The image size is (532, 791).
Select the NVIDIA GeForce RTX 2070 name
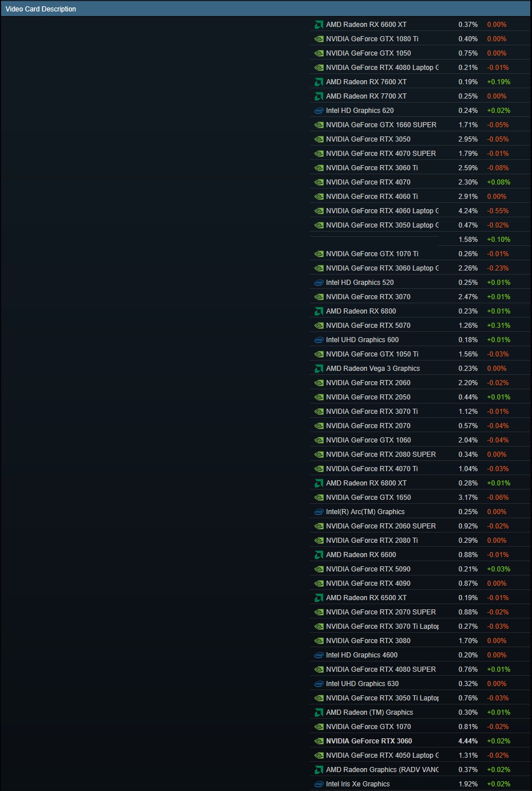tap(368, 426)
